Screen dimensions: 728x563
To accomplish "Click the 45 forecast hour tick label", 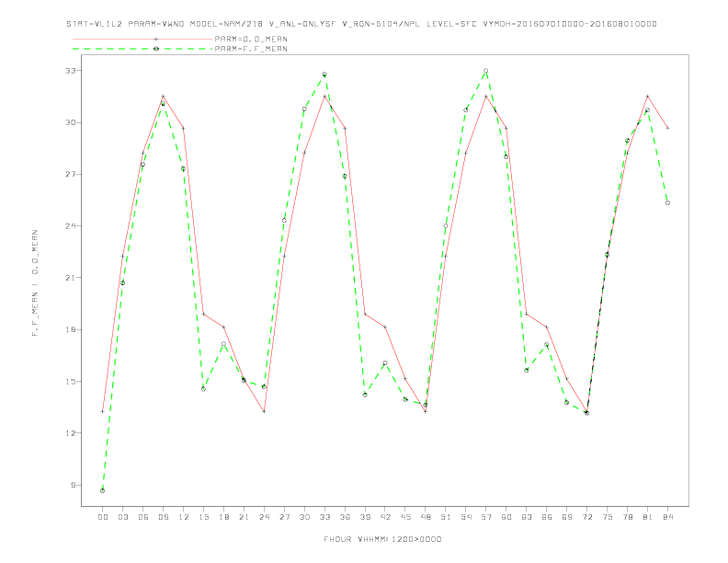I will point(405,517).
